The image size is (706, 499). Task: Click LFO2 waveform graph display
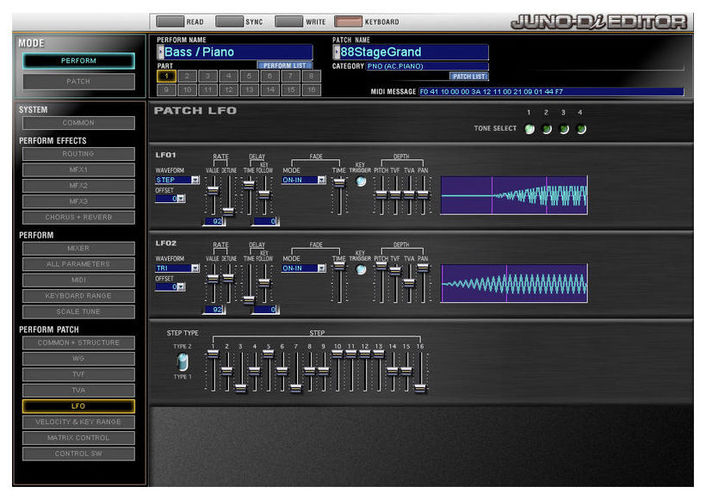tap(514, 283)
